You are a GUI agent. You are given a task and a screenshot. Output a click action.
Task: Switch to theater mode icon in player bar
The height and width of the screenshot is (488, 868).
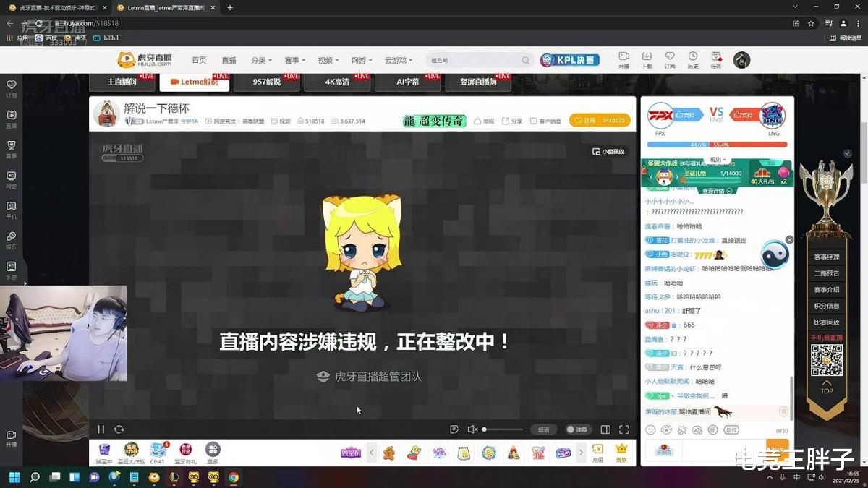[x=606, y=429]
